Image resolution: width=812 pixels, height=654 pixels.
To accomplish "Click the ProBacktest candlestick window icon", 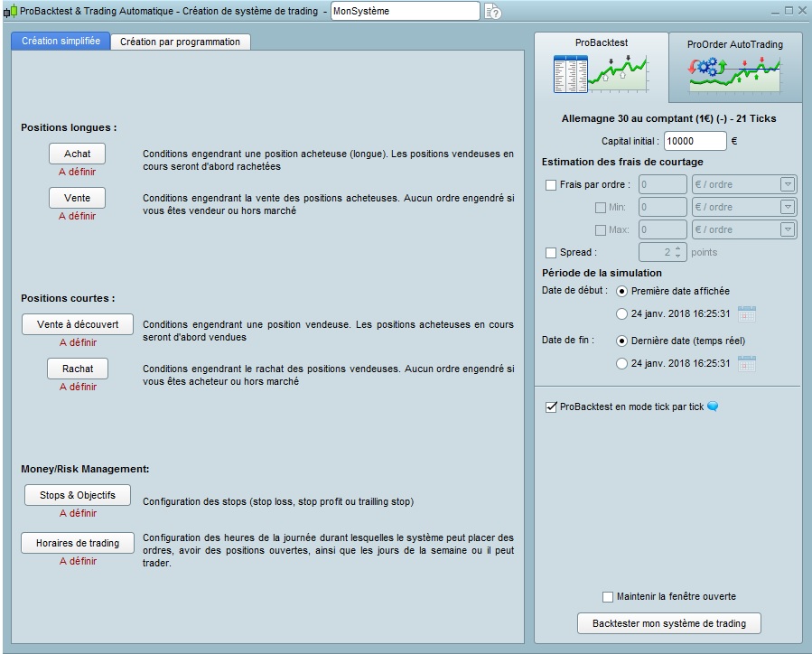I will [10, 11].
